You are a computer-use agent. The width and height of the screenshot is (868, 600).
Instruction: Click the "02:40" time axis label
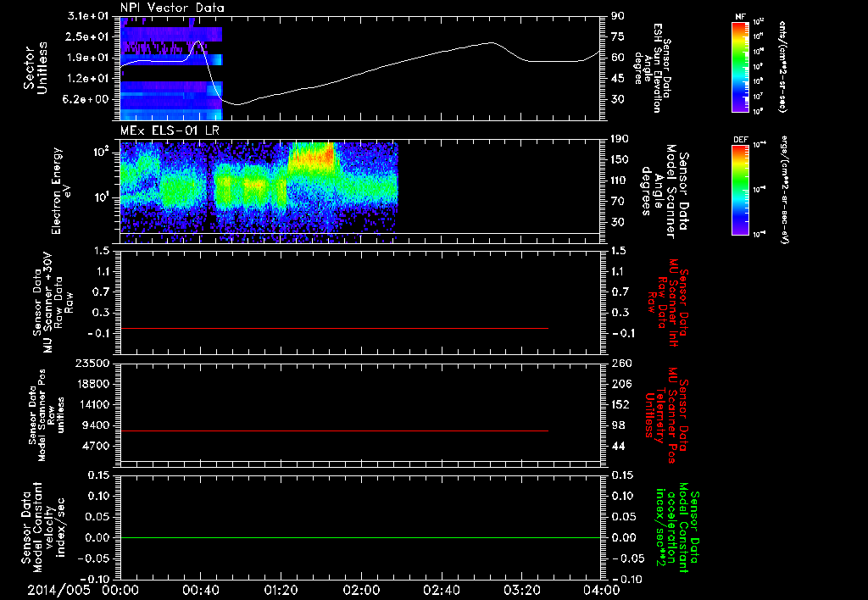click(x=441, y=590)
